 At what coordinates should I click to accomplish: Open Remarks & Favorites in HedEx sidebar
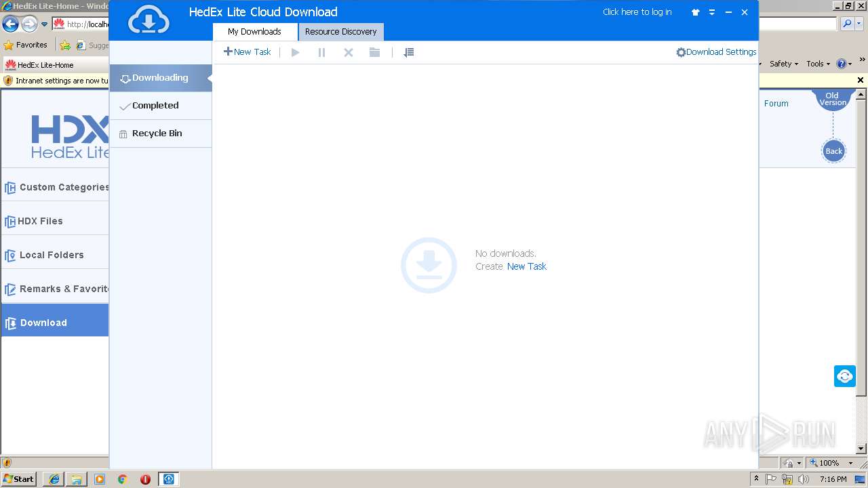(56, 289)
